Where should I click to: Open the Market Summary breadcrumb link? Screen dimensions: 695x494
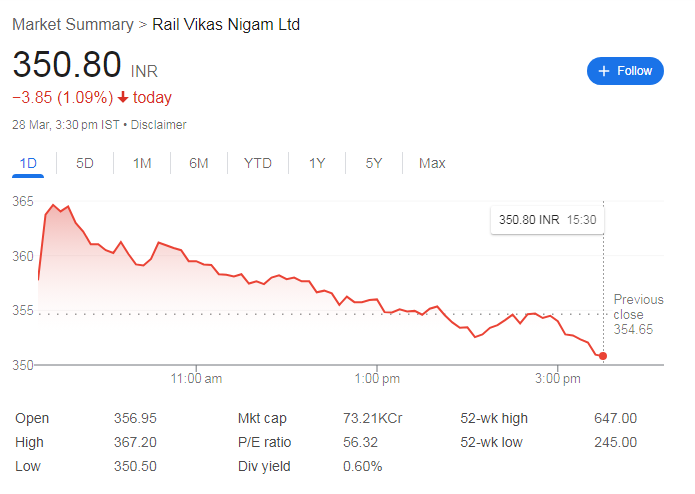[x=73, y=24]
